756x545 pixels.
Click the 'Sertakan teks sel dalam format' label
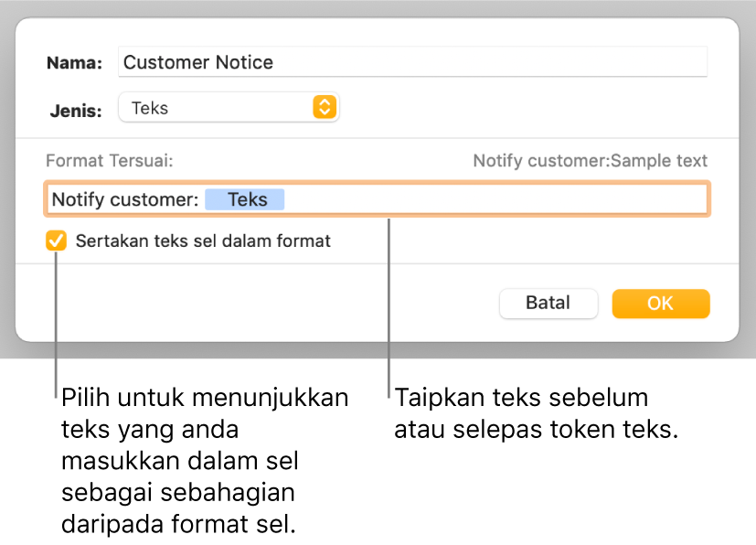click(203, 241)
